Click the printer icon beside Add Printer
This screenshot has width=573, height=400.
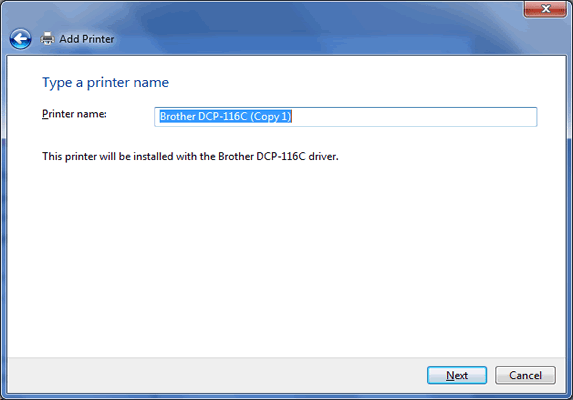coord(47,38)
